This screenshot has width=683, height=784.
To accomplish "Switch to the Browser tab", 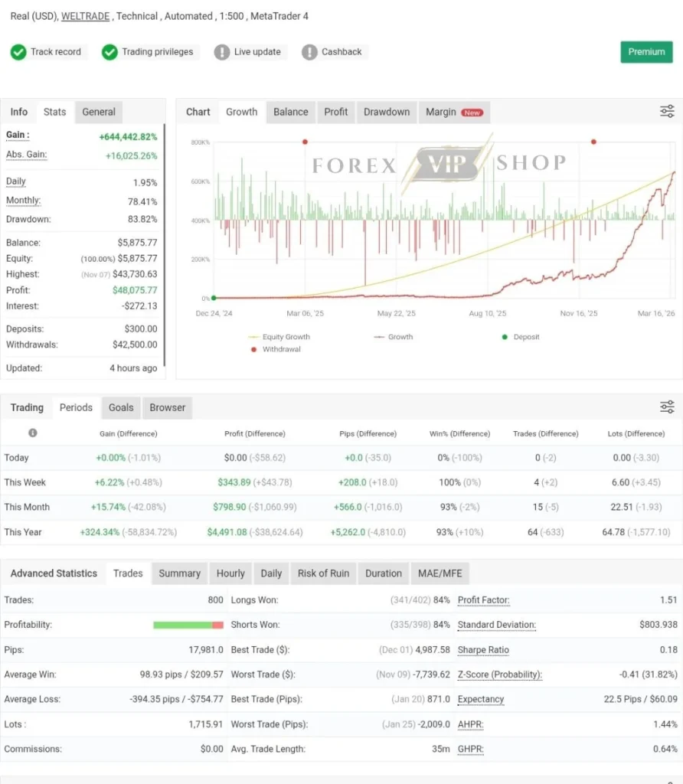I will click(167, 407).
